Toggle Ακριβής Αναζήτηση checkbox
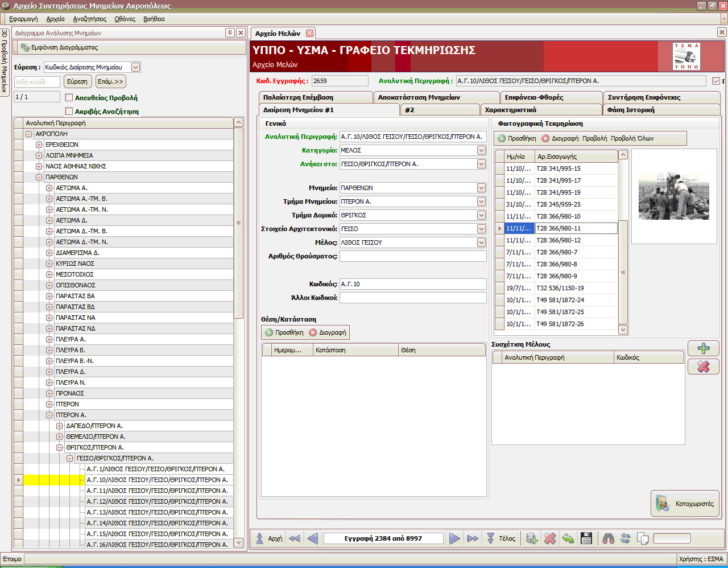This screenshot has width=728, height=568. tap(69, 112)
